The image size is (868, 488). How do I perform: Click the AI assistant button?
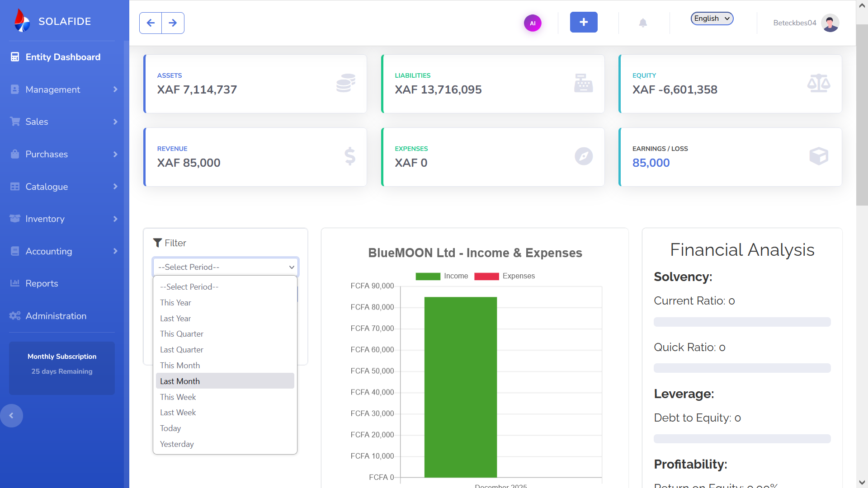pos(533,23)
